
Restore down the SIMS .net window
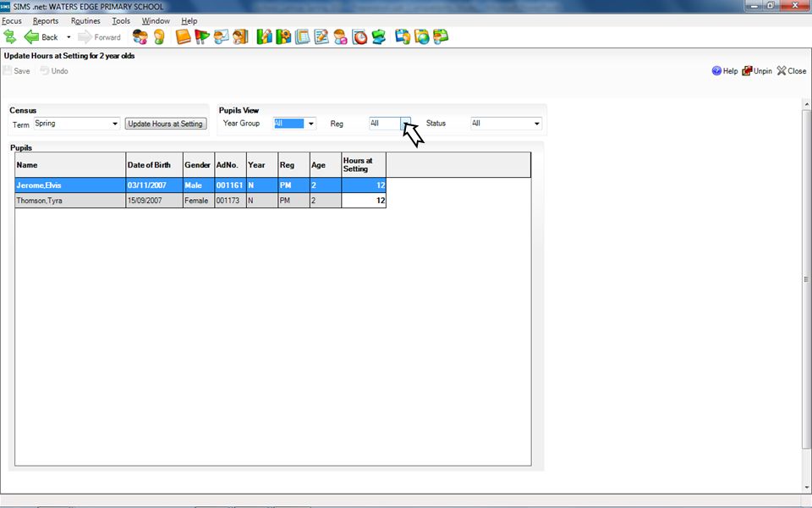(771, 5)
